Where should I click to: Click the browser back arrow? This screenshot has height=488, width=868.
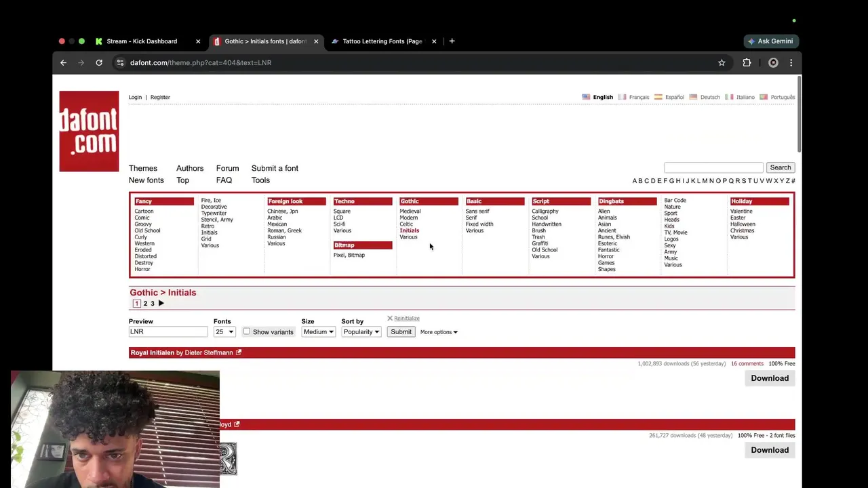63,62
